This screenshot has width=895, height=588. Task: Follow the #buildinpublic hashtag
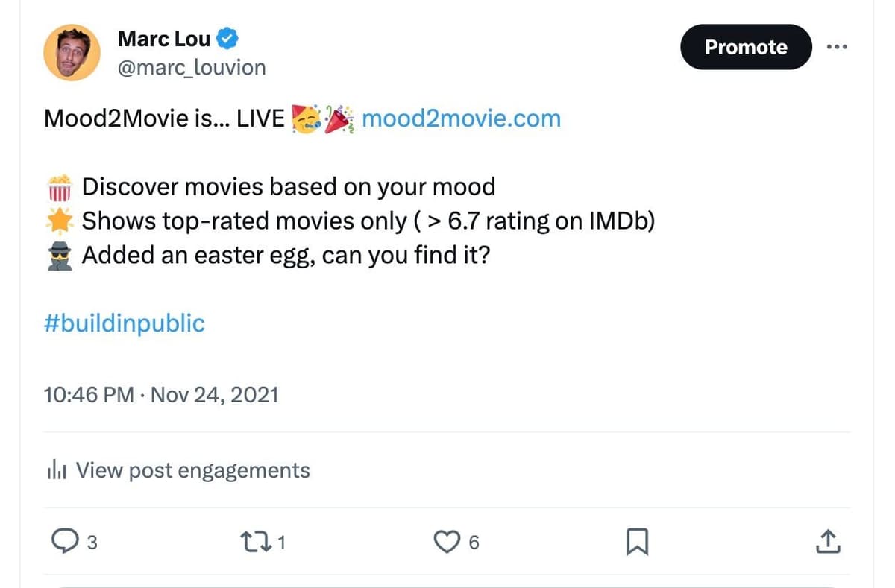(x=124, y=323)
